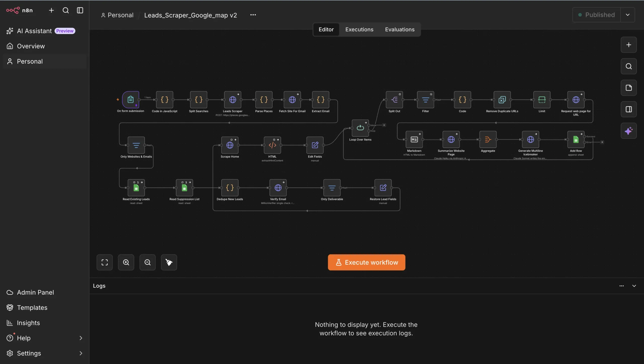Open the HTML extractHtmlContent node
The height and width of the screenshot is (364, 644).
coord(272,145)
